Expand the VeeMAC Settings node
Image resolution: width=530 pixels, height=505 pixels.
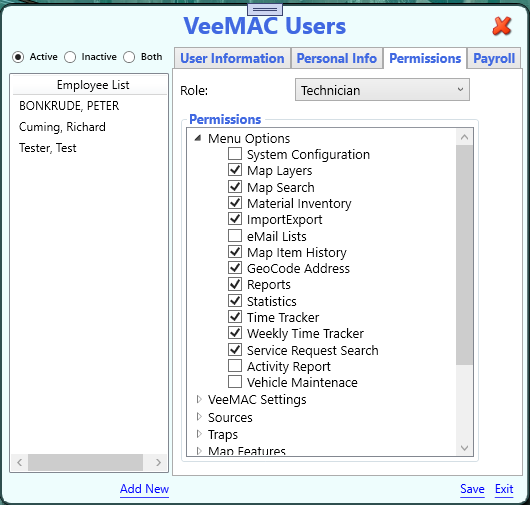pos(199,399)
